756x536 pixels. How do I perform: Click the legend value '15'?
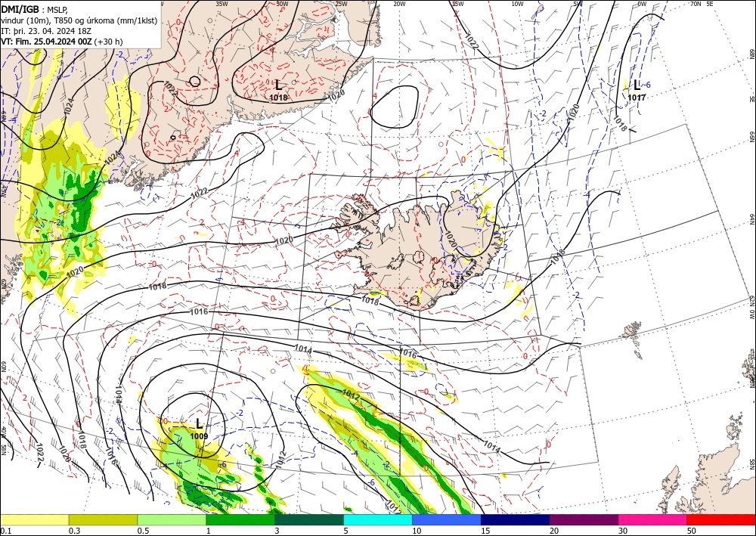pyautogui.click(x=485, y=531)
